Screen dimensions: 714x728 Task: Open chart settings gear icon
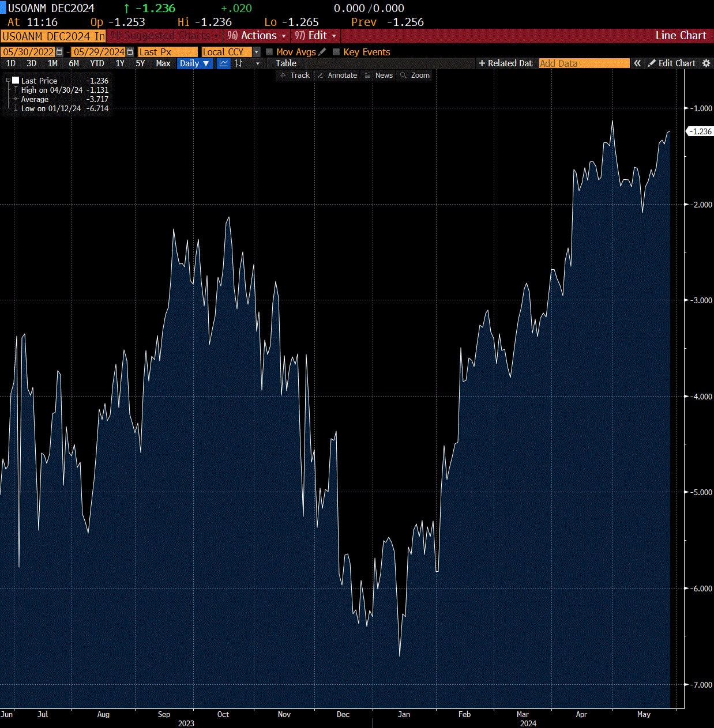coord(706,63)
